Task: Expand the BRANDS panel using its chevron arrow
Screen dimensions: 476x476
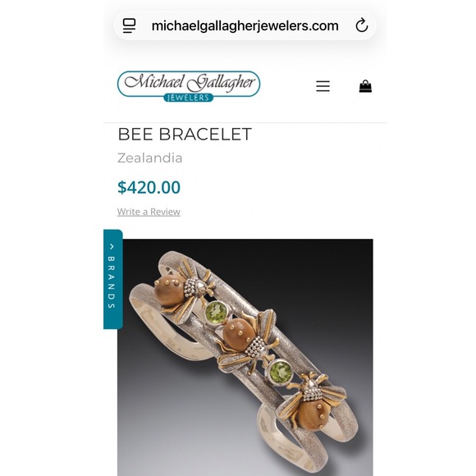Action: 112,246
